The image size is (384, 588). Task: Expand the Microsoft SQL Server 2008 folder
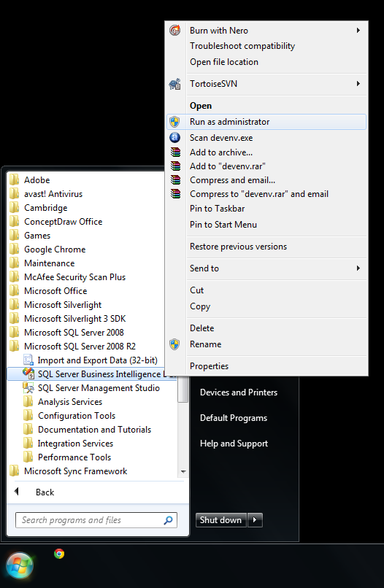(x=74, y=332)
